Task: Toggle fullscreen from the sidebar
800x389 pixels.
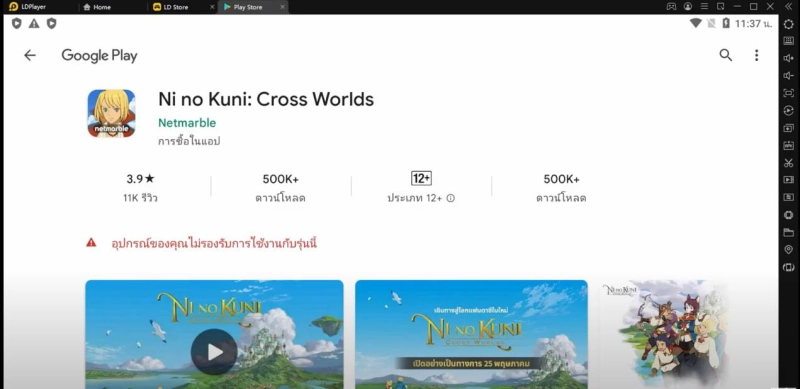Action: (788, 93)
